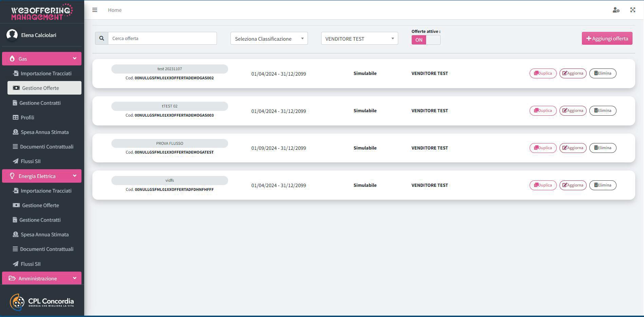The width and height of the screenshot is (644, 317).
Task: Toggle the Offerte attive ON switch
Action: pos(426,40)
